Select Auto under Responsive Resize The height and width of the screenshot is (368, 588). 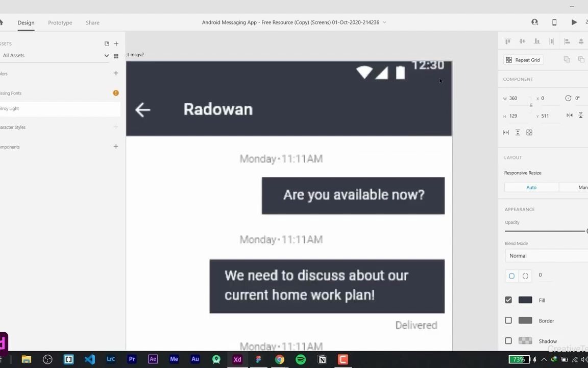tap(531, 187)
